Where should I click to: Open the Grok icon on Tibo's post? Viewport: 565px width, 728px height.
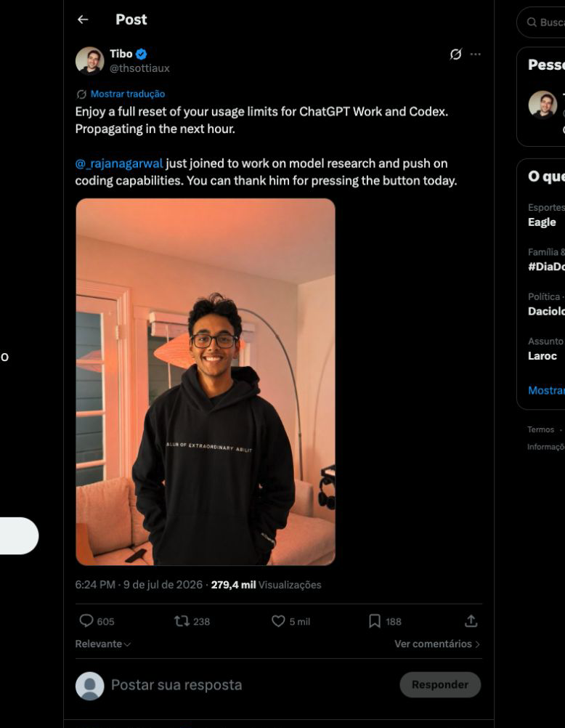pos(455,54)
